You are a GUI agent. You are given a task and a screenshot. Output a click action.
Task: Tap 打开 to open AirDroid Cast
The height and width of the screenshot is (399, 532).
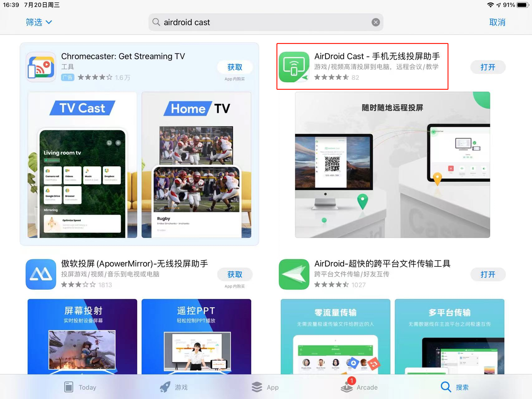coord(488,67)
